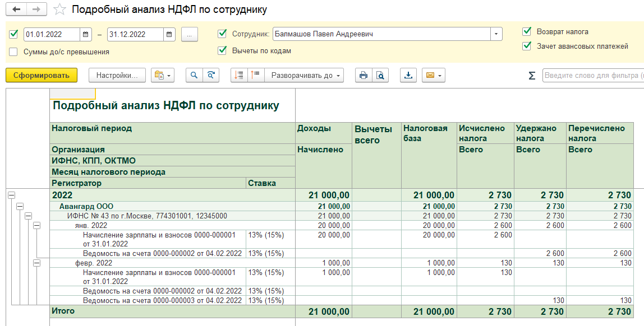Save the report to file
644x326 pixels.
[408, 75]
